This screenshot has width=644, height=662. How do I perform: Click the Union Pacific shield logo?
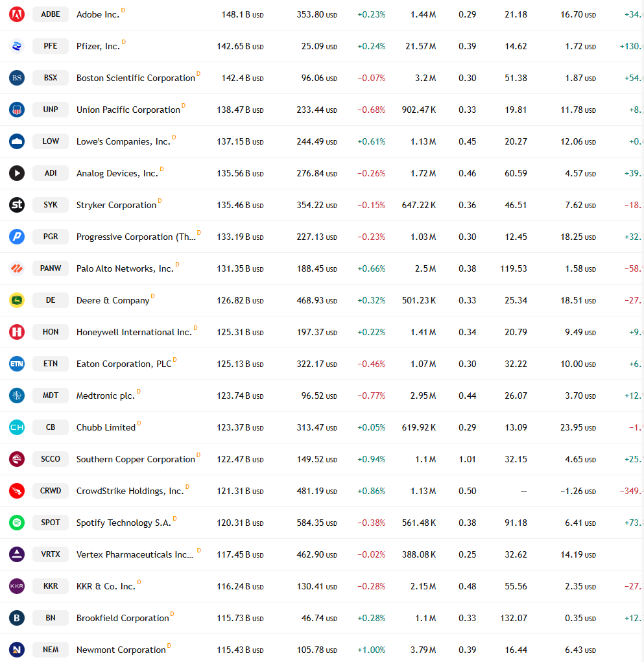[17, 110]
